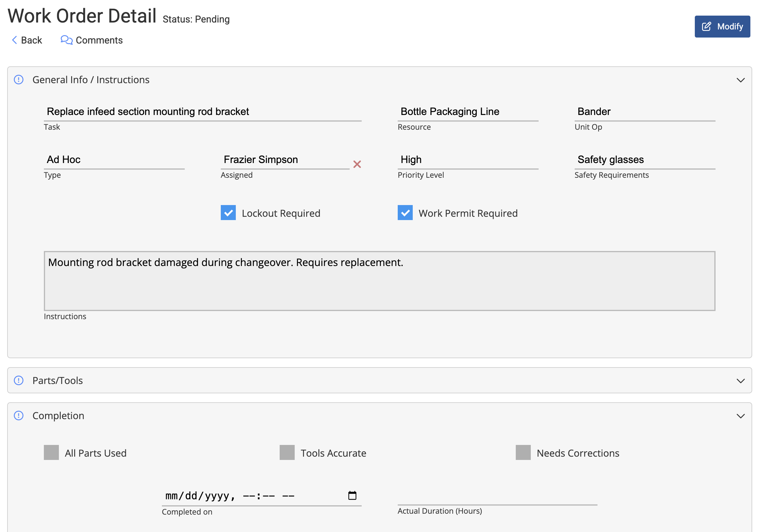The height and width of the screenshot is (532, 763).
Task: Click the Completion section info icon
Action: (19, 416)
